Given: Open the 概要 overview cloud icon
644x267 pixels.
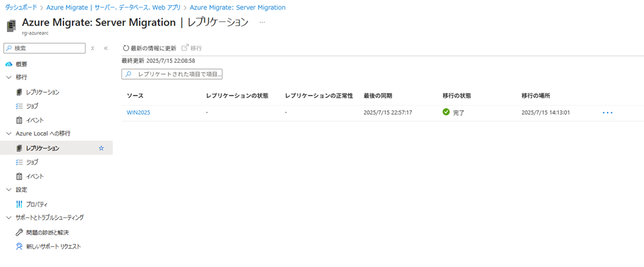Looking at the screenshot, I should [x=9, y=64].
